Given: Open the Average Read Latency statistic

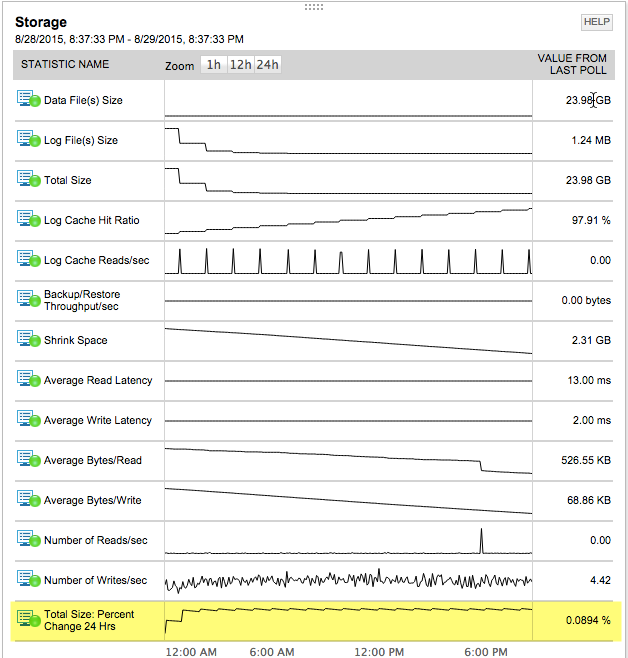Looking at the screenshot, I should click(x=98, y=380).
